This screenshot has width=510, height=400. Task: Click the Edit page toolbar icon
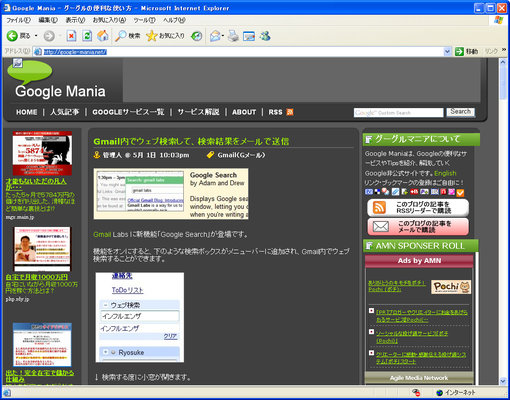(249, 36)
